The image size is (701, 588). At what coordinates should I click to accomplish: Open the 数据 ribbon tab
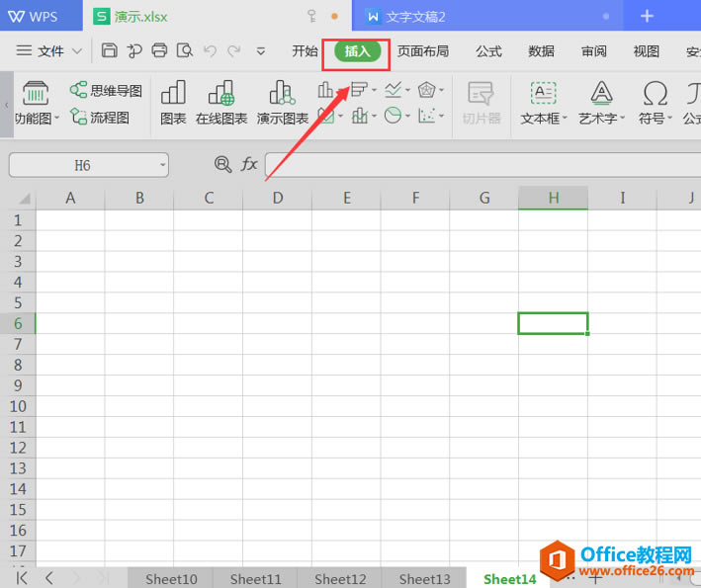[541, 51]
